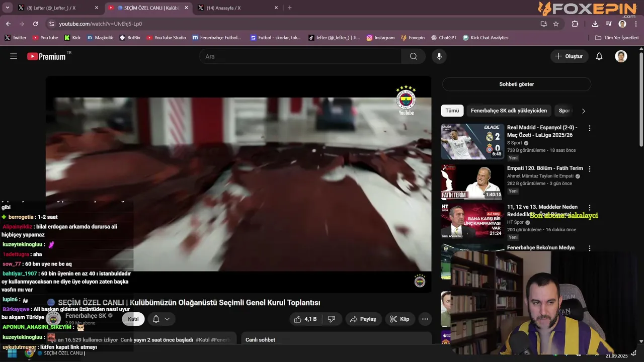This screenshot has width=644, height=362.
Task: Open the Instagram bookmark
Action: coord(380,38)
